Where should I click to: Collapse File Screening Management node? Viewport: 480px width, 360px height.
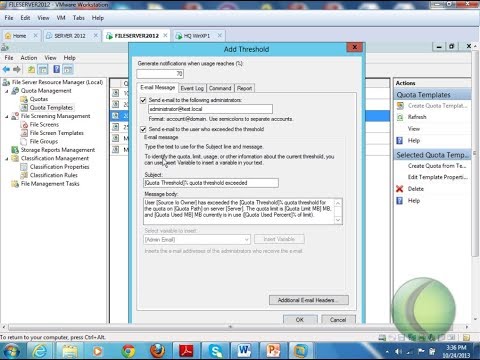pos(7,116)
